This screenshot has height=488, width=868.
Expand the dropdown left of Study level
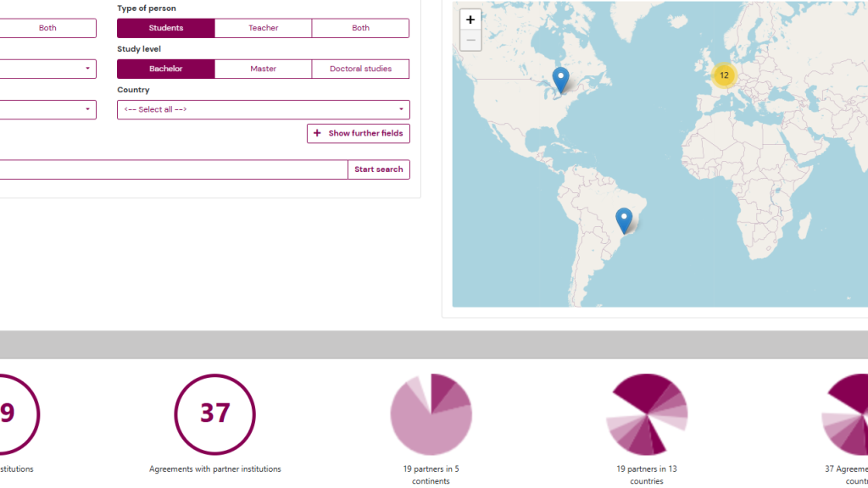(47, 69)
